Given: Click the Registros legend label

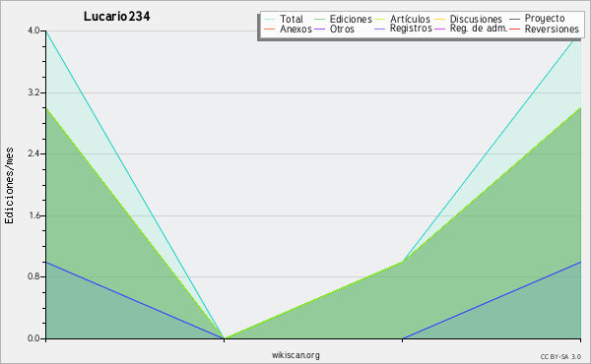Looking at the screenshot, I should coord(411,29).
